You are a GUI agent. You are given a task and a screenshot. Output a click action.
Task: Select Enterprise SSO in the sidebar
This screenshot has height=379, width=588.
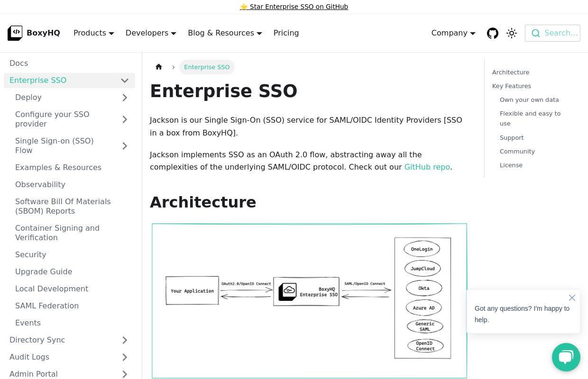[x=38, y=81]
